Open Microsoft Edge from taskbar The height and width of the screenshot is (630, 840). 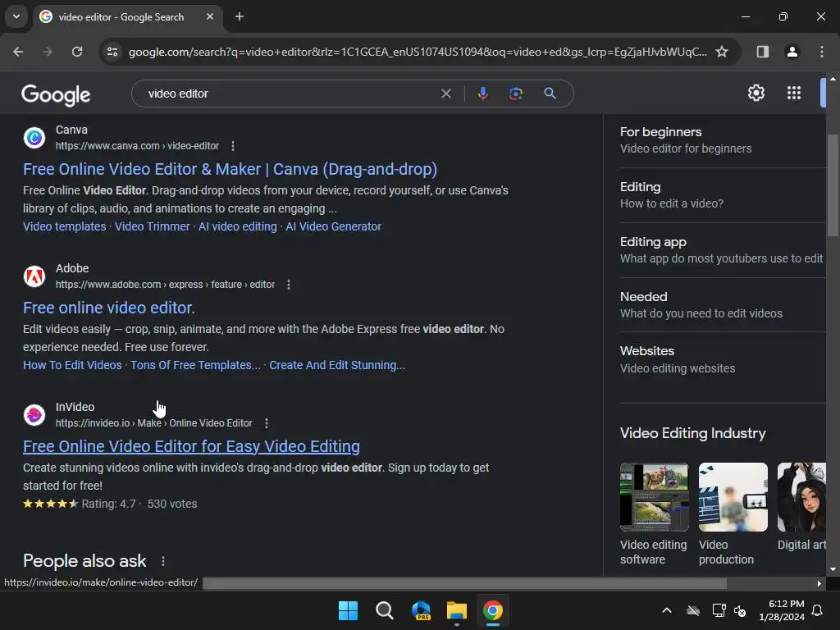[x=421, y=610]
